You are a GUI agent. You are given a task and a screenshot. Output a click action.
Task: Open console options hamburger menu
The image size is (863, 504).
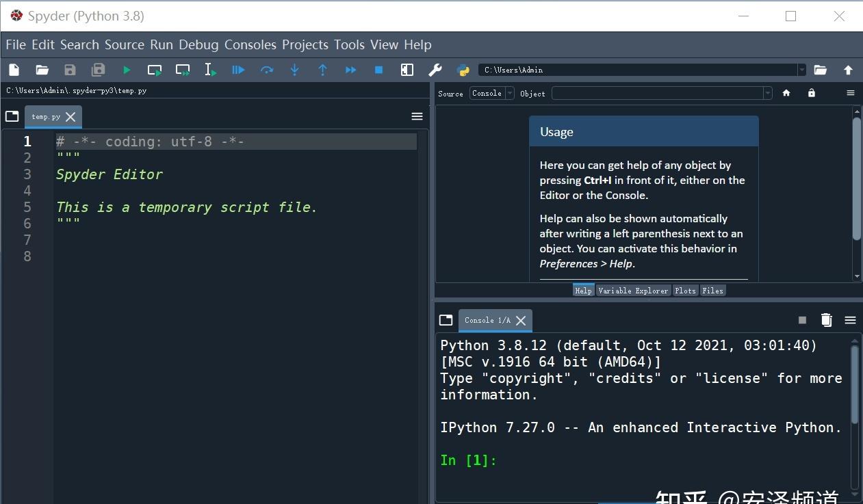[850, 320]
